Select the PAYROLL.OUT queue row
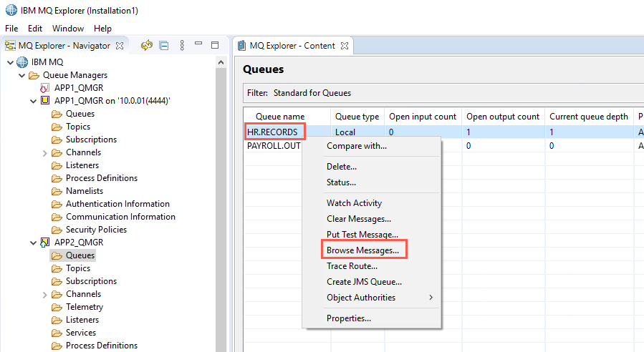Viewport: 644px width, 352px height. coord(274,146)
